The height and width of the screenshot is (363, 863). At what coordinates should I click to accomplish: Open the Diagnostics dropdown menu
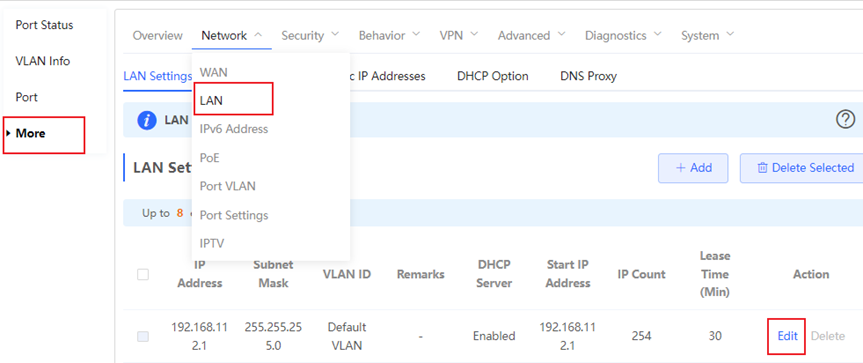623,36
